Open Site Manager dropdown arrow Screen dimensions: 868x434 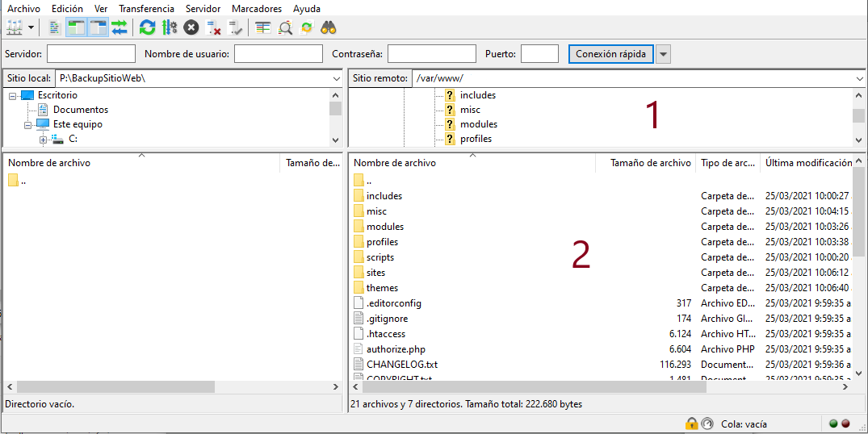click(31, 27)
